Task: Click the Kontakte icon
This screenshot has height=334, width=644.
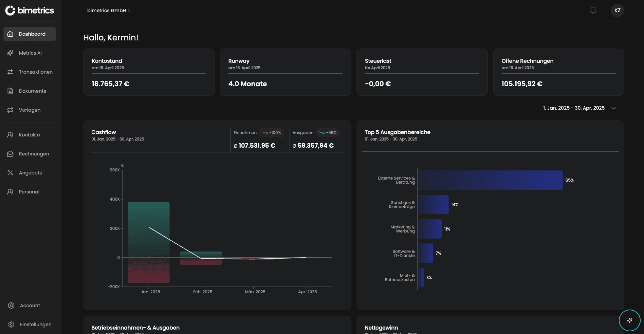Action: point(10,135)
